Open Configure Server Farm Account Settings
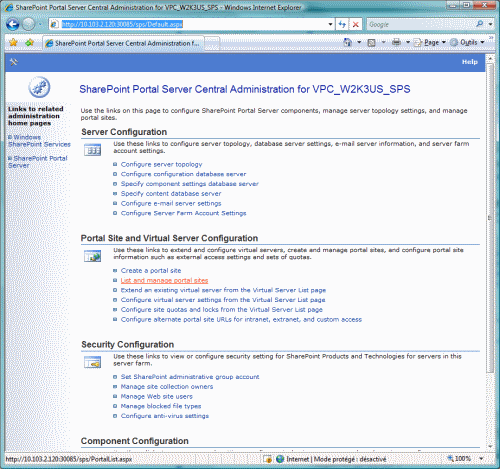The image size is (500, 469). point(183,213)
